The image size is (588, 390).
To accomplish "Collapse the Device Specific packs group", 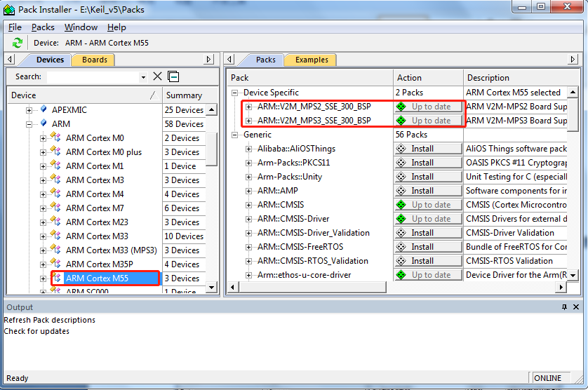I will (235, 93).
